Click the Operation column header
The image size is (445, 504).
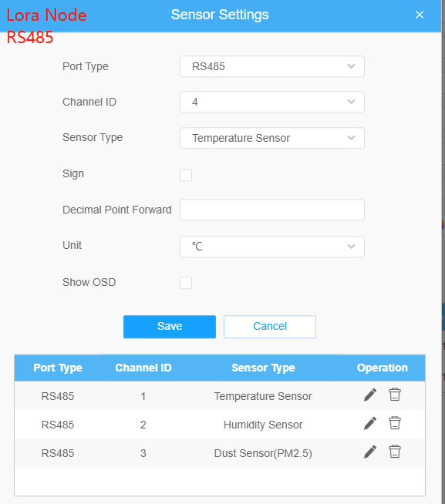coord(383,368)
